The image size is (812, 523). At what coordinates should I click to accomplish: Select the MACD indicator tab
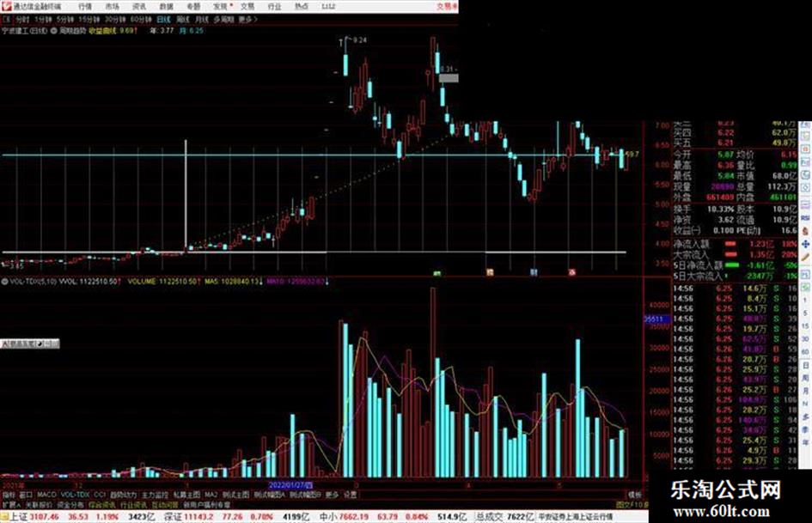46,495
